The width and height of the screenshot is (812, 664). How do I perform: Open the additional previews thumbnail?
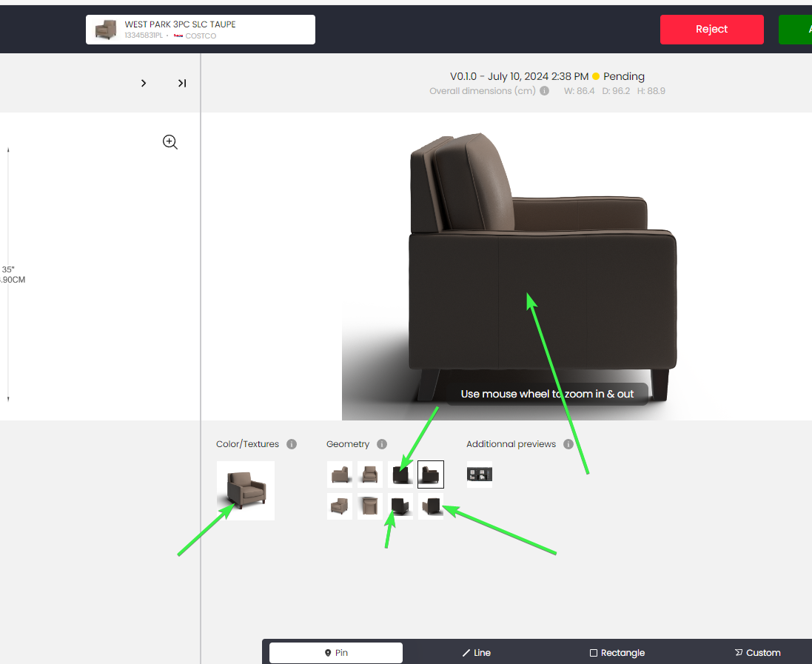(480, 474)
